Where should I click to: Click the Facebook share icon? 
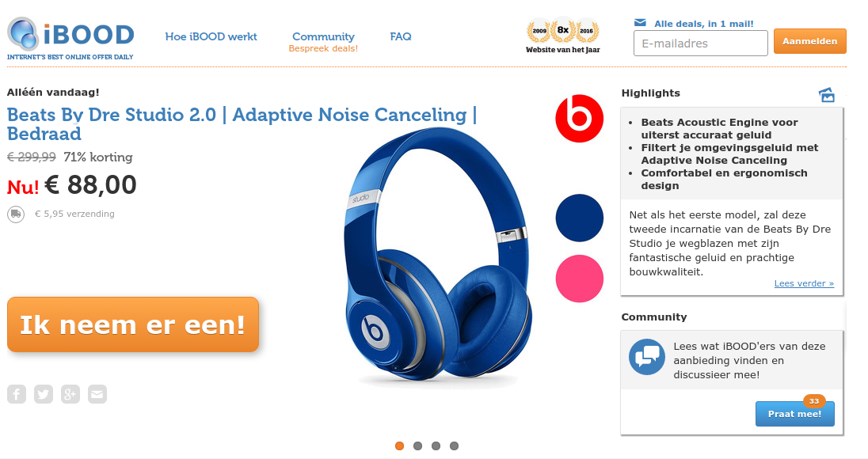(x=17, y=394)
